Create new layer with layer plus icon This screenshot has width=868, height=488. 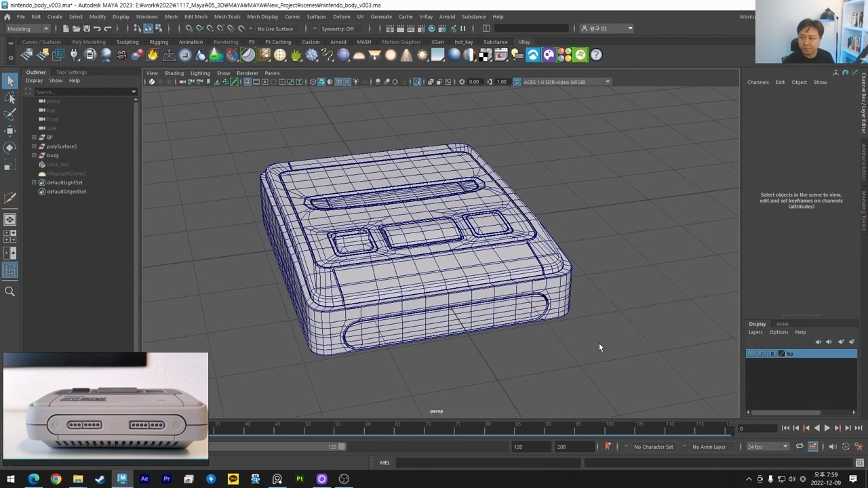(x=841, y=342)
